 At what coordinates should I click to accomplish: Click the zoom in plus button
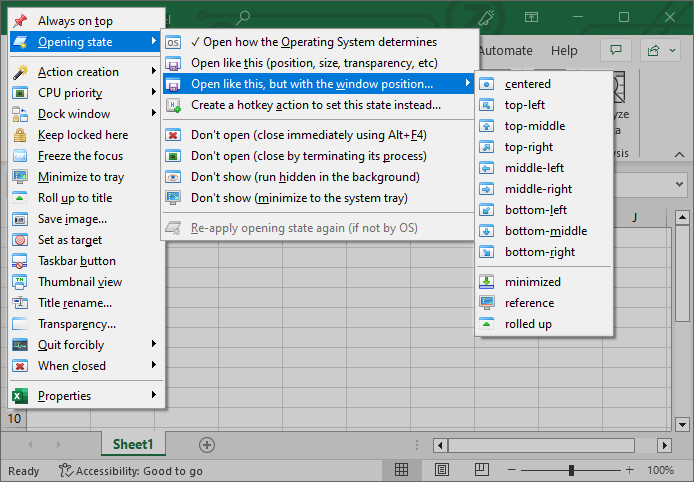[x=629, y=470]
